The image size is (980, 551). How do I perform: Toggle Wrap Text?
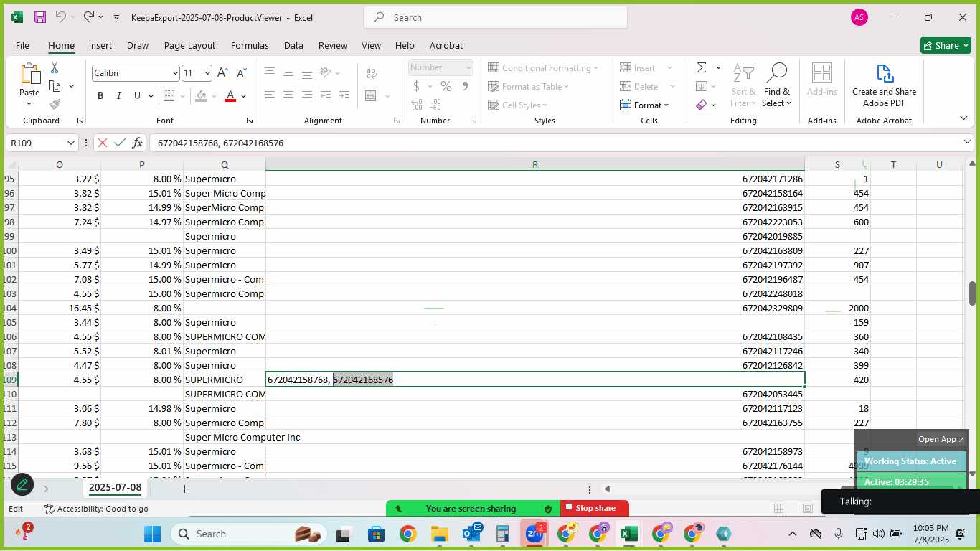click(372, 73)
